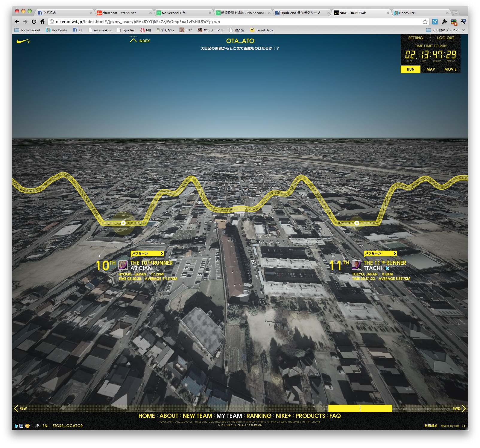Open message for the 11th runner TTACHI
Screen dimensions: 480x448
[380, 253]
